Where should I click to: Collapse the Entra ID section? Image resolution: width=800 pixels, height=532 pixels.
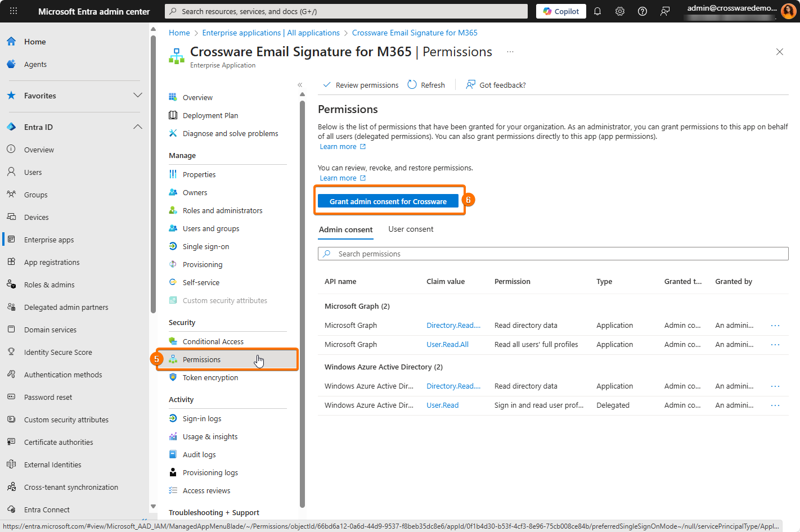coord(138,127)
